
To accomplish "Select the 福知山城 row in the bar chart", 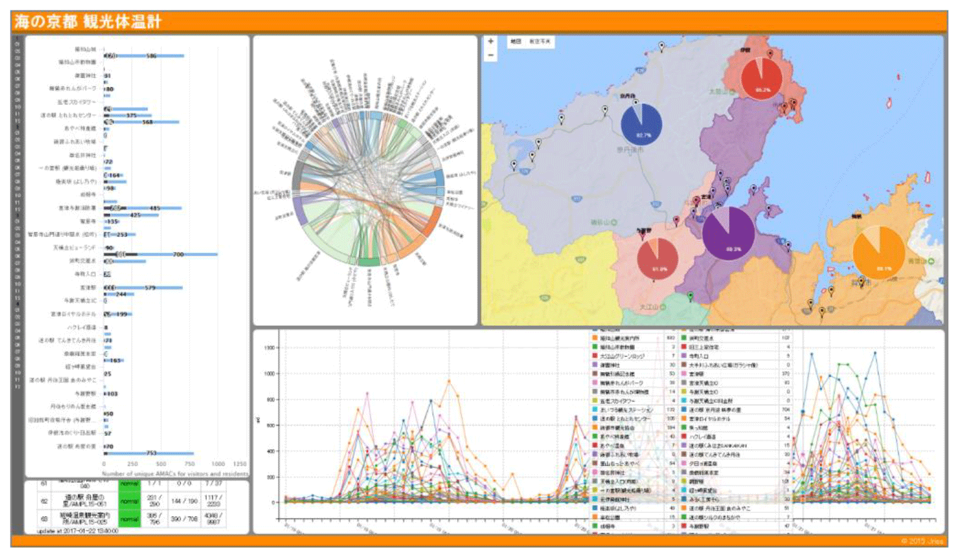I will coord(86,49).
